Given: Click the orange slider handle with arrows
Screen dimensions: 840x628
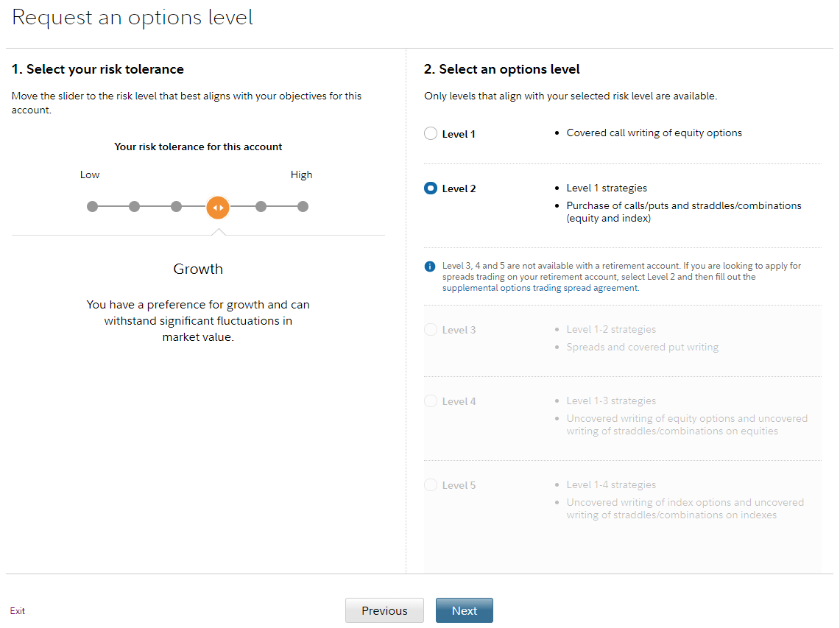Looking at the screenshot, I should (x=218, y=208).
